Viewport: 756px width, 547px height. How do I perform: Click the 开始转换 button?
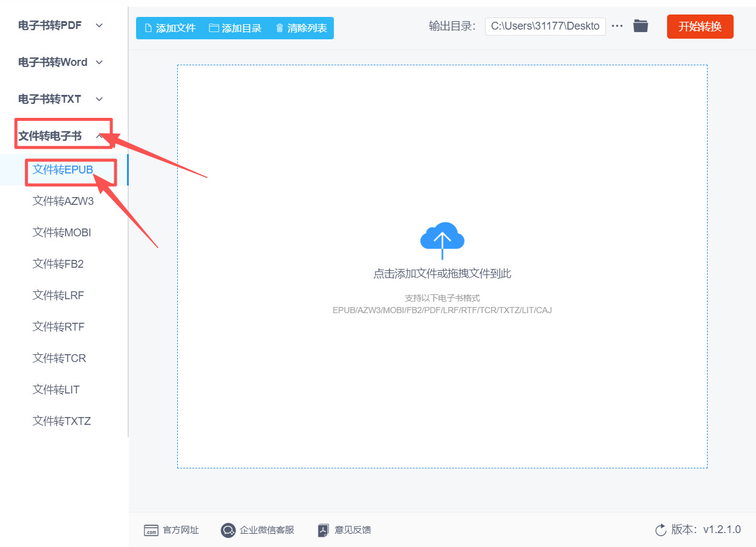(x=700, y=27)
